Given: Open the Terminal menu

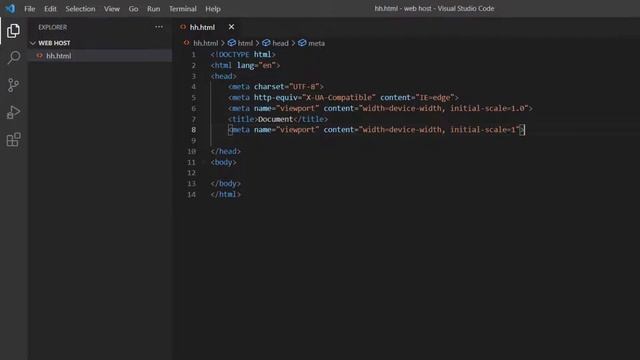Looking at the screenshot, I should (x=182, y=9).
